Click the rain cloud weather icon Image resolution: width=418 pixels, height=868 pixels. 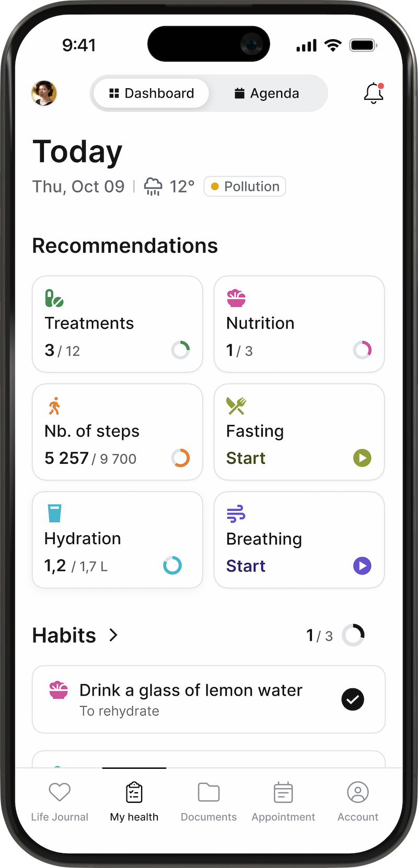(153, 186)
